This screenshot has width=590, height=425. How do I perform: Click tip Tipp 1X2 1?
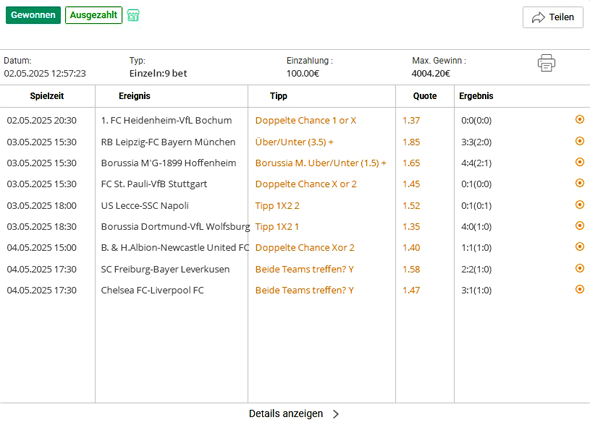click(x=277, y=227)
